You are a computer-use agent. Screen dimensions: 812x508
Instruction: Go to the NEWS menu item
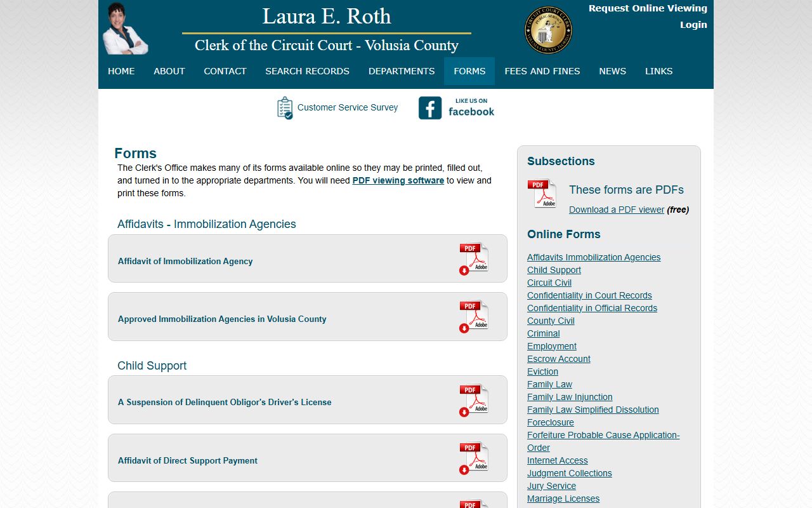coord(613,71)
